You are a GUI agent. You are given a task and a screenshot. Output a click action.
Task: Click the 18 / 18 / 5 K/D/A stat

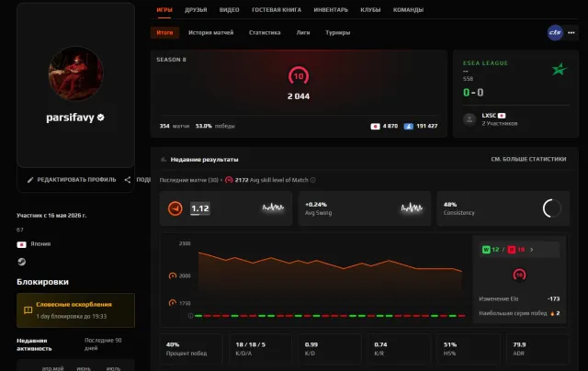point(260,349)
